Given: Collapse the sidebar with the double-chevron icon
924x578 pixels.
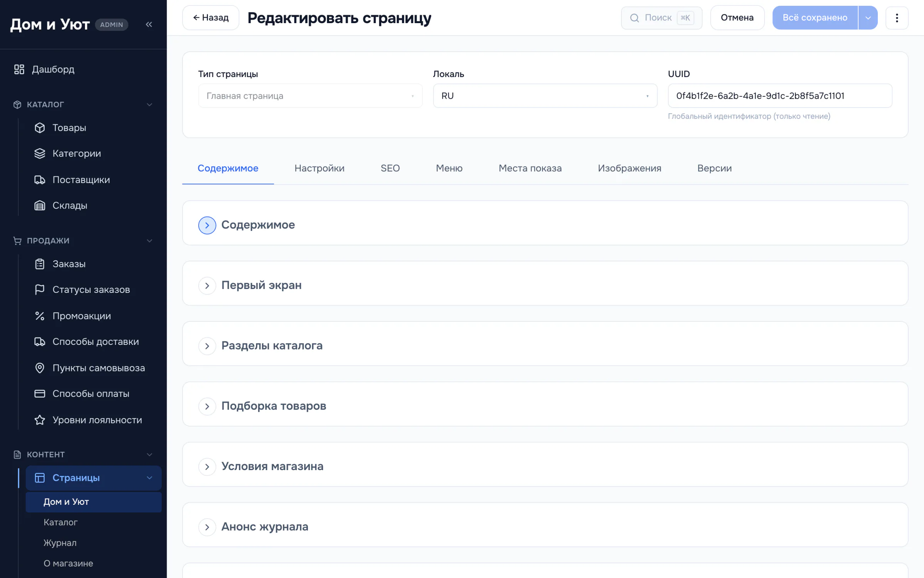Looking at the screenshot, I should point(149,25).
